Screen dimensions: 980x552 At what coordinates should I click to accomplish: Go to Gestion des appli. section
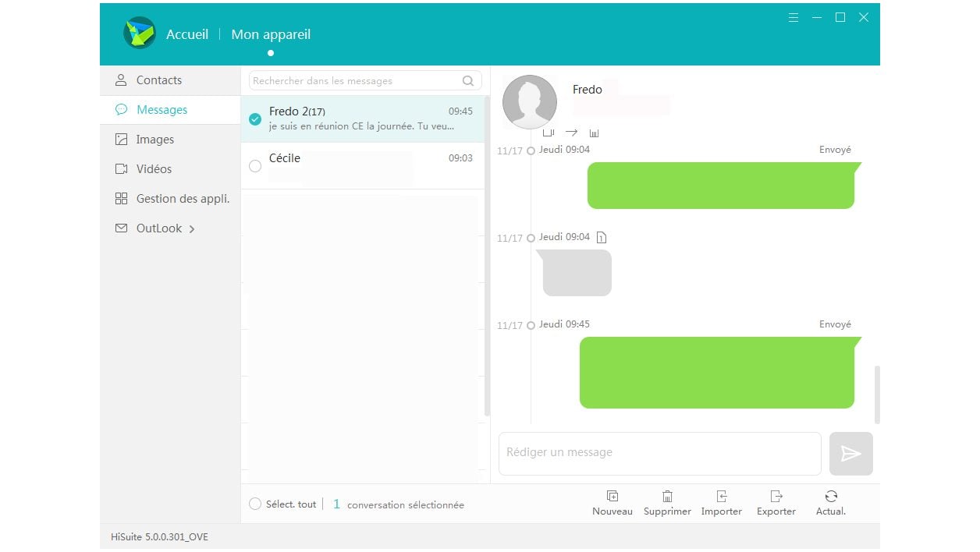(x=183, y=199)
